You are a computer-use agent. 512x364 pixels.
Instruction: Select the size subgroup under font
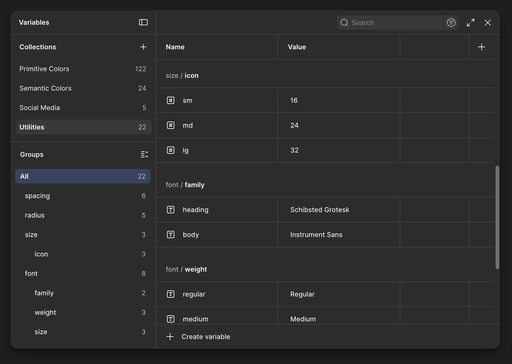tap(83, 332)
